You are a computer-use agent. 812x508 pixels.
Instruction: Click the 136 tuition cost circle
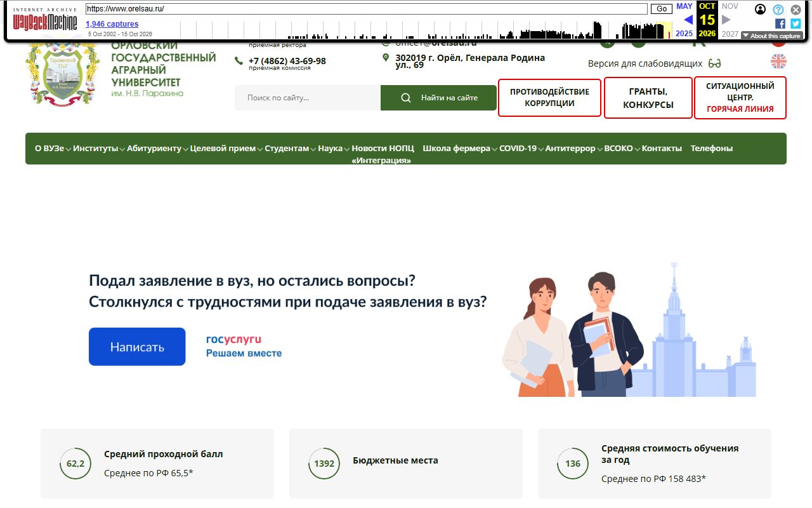click(x=573, y=464)
